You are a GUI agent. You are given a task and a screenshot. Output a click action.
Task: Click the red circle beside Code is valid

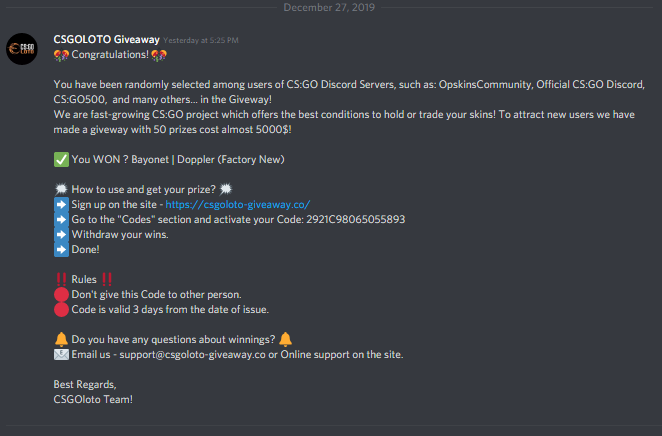[x=61, y=310]
